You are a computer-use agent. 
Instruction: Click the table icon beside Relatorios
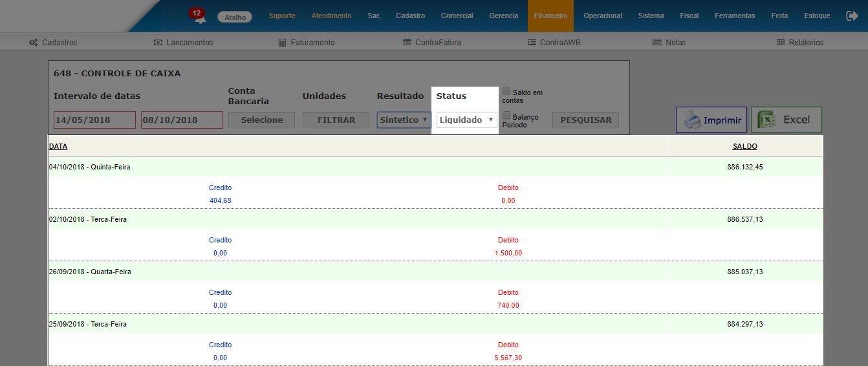[x=781, y=43]
